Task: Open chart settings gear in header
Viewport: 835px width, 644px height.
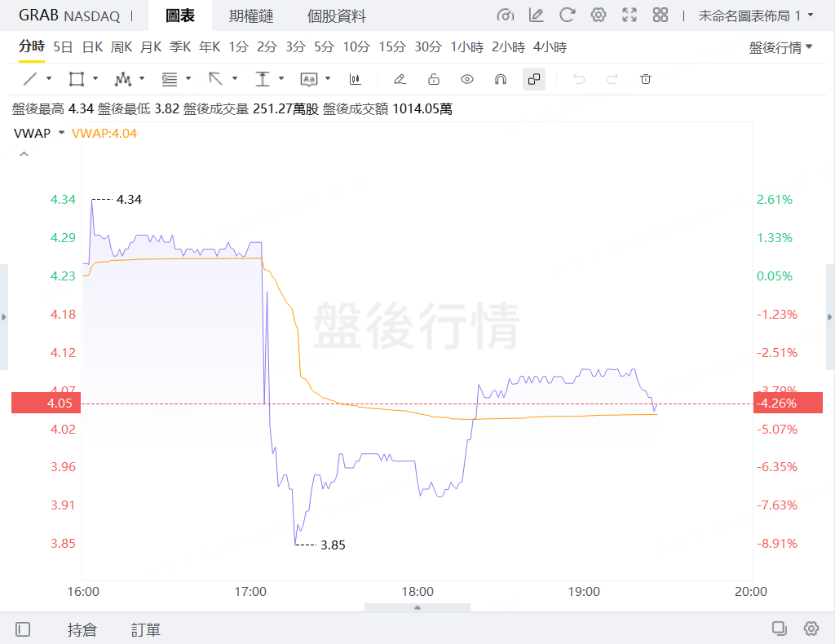Action: coord(599,15)
